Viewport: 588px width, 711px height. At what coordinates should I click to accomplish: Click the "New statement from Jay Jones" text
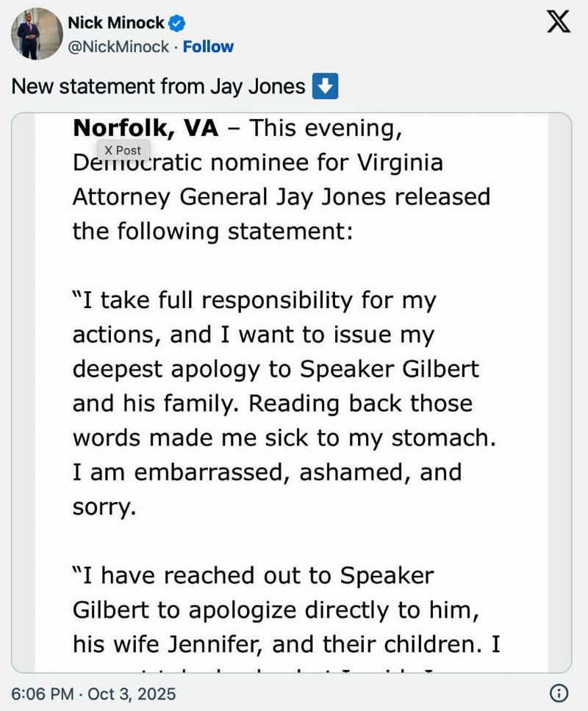[x=158, y=86]
